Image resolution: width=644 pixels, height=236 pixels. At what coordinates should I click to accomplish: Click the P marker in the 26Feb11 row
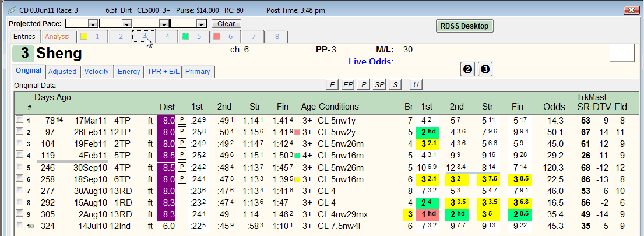[x=182, y=132]
